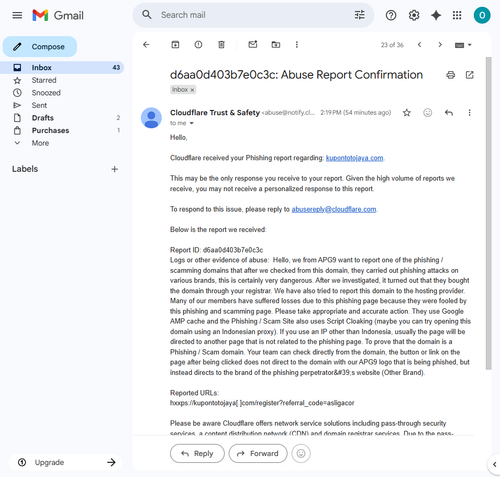Open the kupontotojaya.com link
This screenshot has height=477, width=500.
(x=354, y=158)
